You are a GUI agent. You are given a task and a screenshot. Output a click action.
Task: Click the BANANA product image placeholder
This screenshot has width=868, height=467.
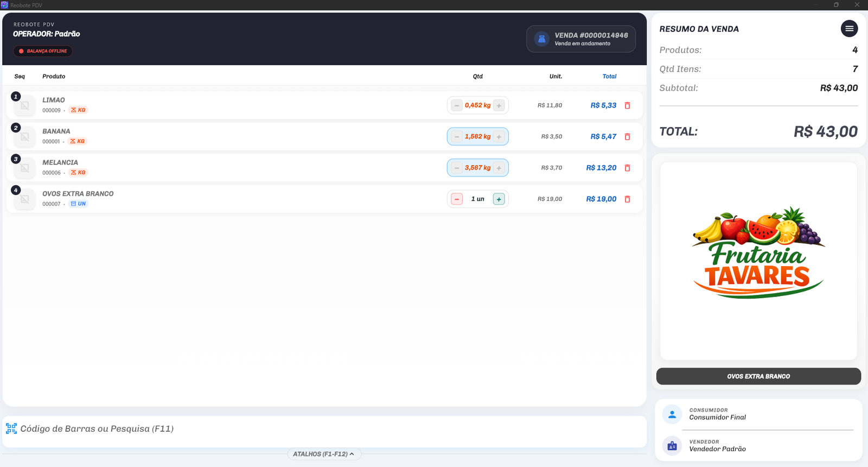(25, 137)
